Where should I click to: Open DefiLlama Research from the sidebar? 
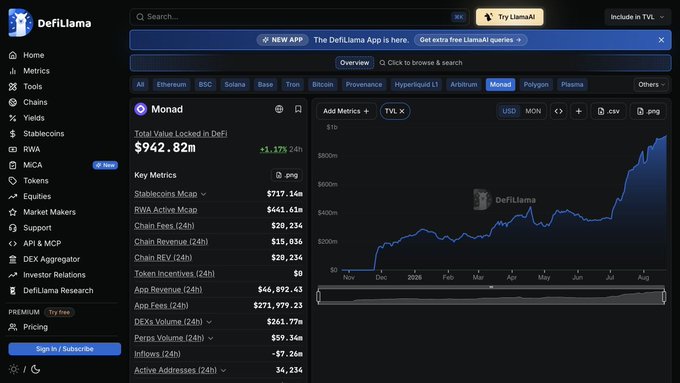[58, 290]
